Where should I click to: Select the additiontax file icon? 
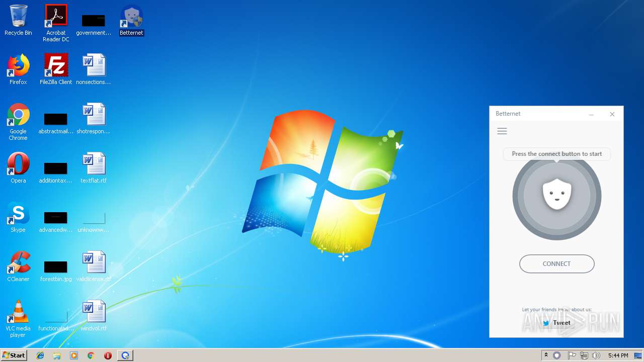tap(56, 172)
